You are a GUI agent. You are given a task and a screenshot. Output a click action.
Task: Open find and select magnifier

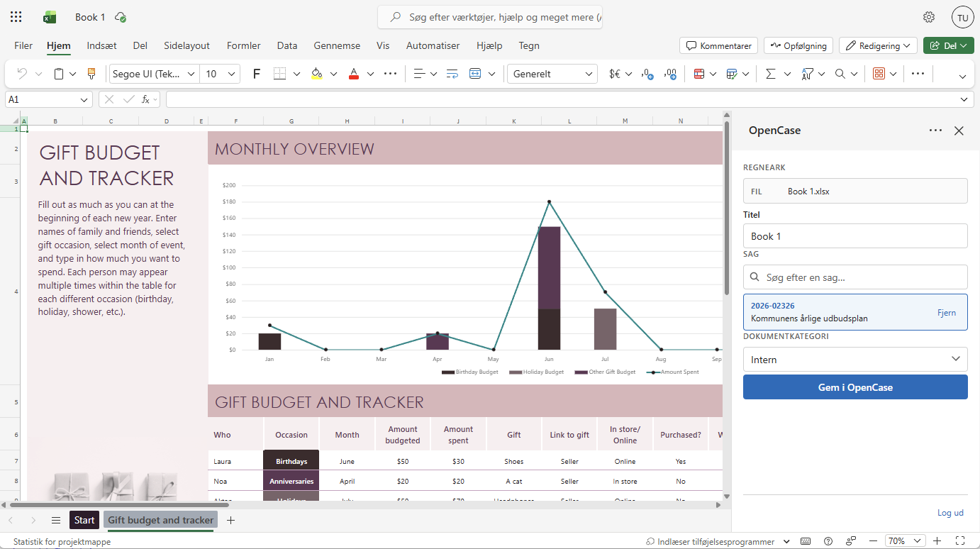coord(840,74)
